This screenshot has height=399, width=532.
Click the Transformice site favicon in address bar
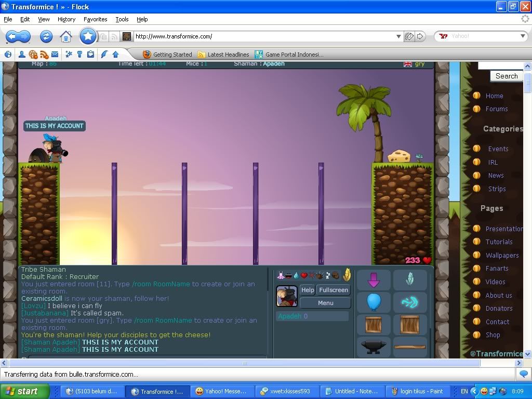pyautogui.click(x=127, y=36)
